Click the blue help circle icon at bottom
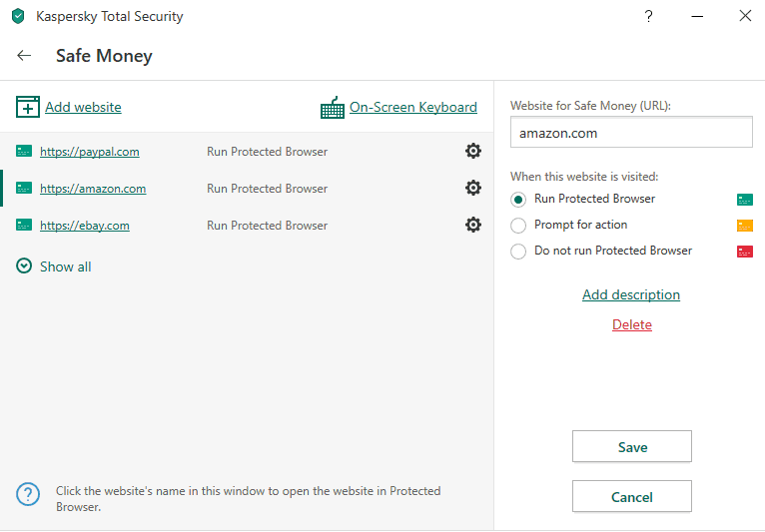 coord(28,494)
